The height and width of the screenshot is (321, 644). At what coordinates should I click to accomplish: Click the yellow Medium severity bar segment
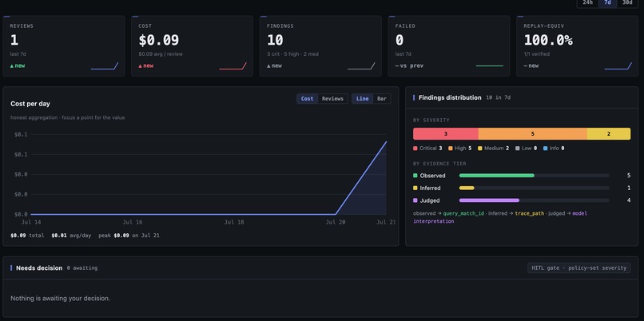tap(609, 134)
